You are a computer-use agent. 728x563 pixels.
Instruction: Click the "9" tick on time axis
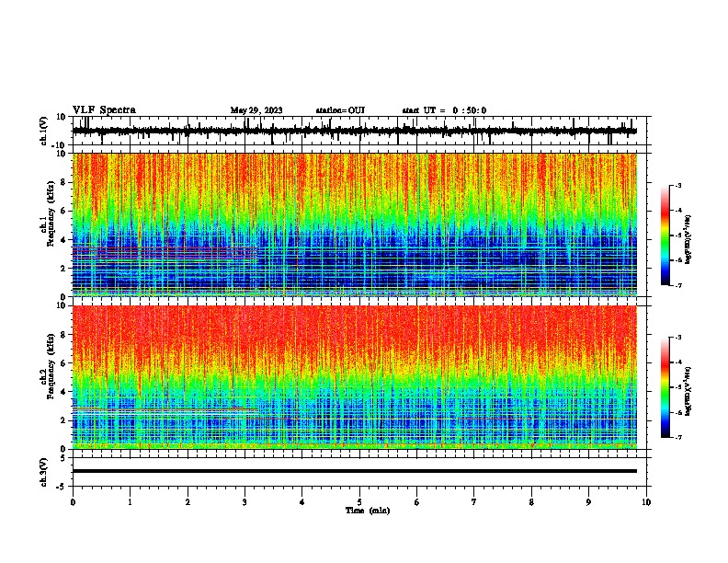coord(588,502)
